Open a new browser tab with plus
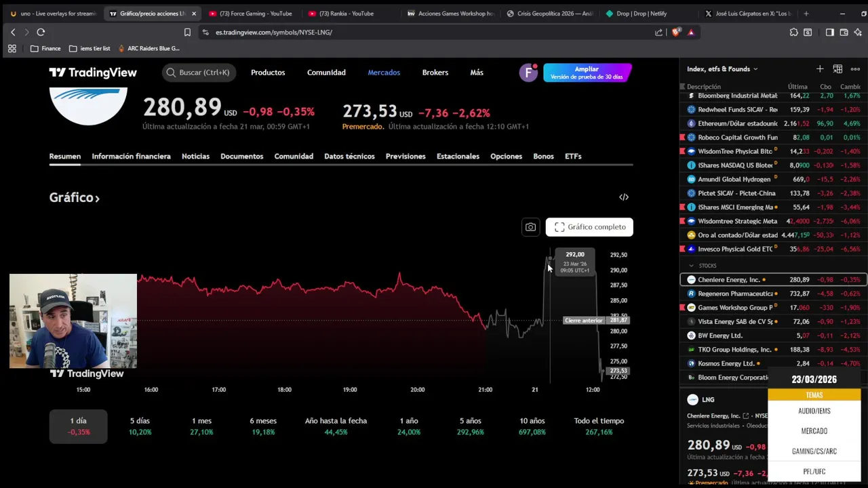Image resolution: width=868 pixels, height=488 pixels. (806, 14)
